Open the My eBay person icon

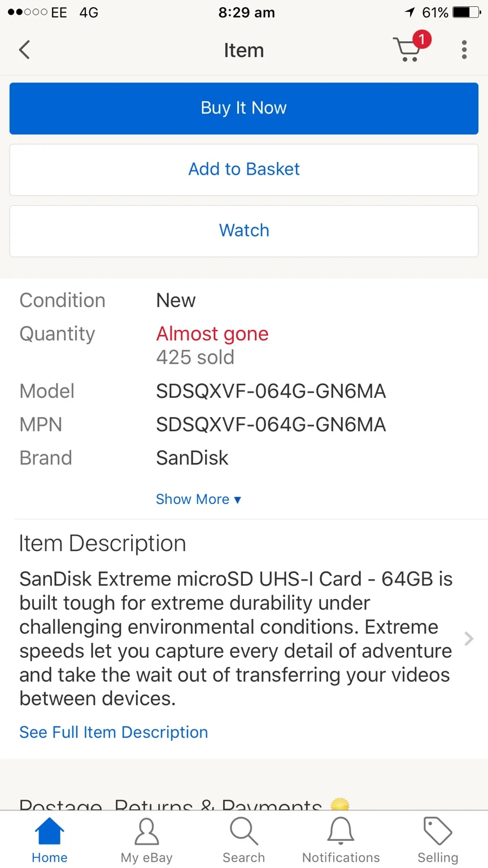147,831
